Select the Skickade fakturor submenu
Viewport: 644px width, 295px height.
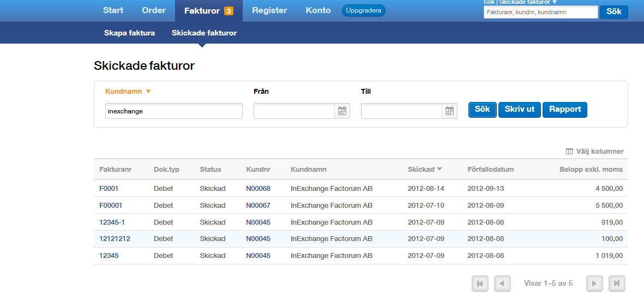tap(204, 33)
